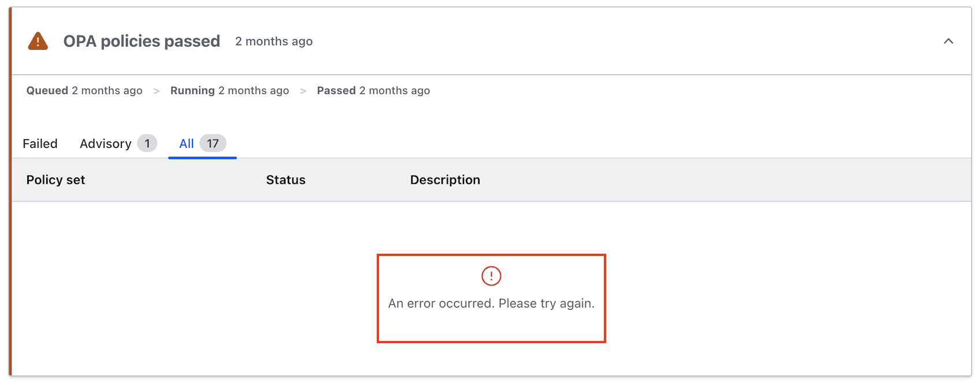Click the OPA policies passed heading
Screen dimensions: 980x386
click(142, 41)
